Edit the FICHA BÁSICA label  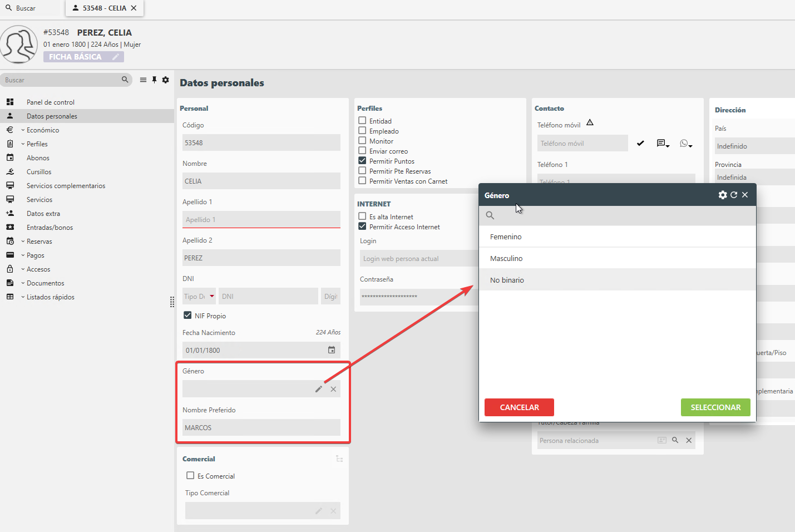tap(116, 57)
